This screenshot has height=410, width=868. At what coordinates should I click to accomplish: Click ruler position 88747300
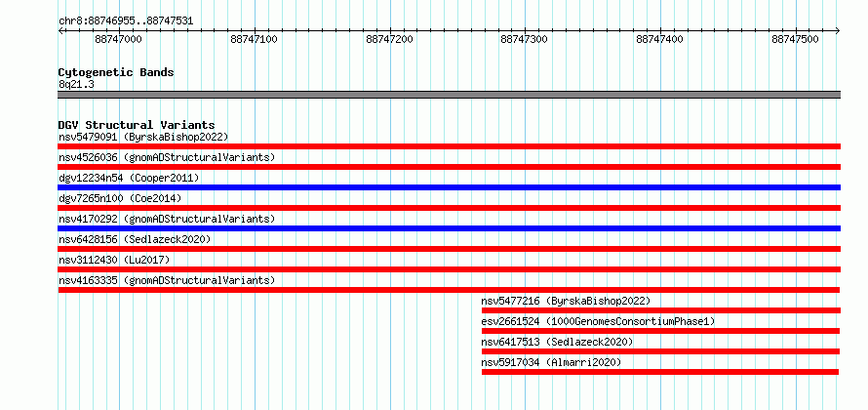coord(525,39)
